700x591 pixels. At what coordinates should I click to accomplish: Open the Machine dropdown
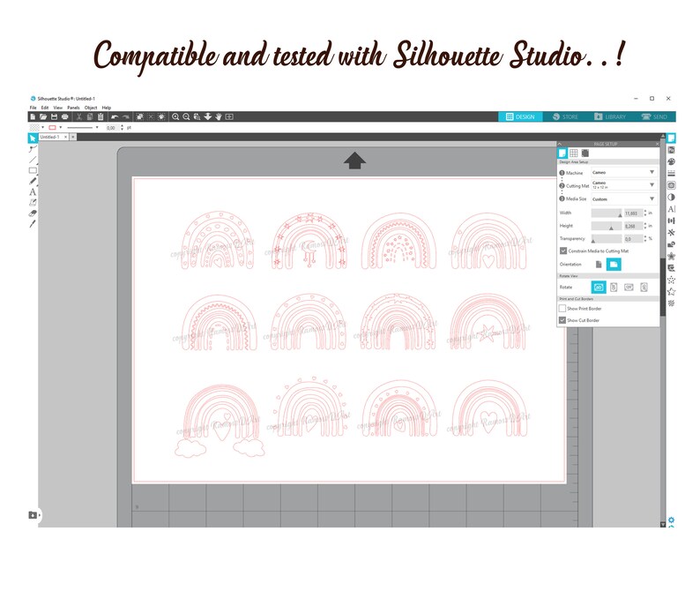point(624,172)
